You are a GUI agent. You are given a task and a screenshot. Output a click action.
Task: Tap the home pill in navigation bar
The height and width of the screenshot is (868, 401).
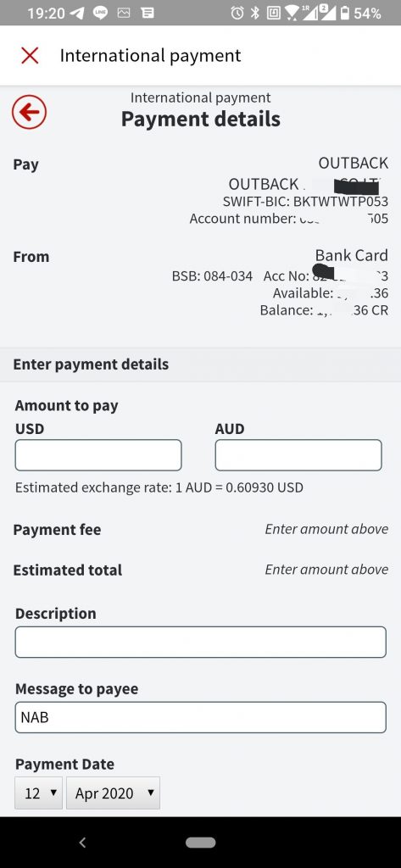200,843
